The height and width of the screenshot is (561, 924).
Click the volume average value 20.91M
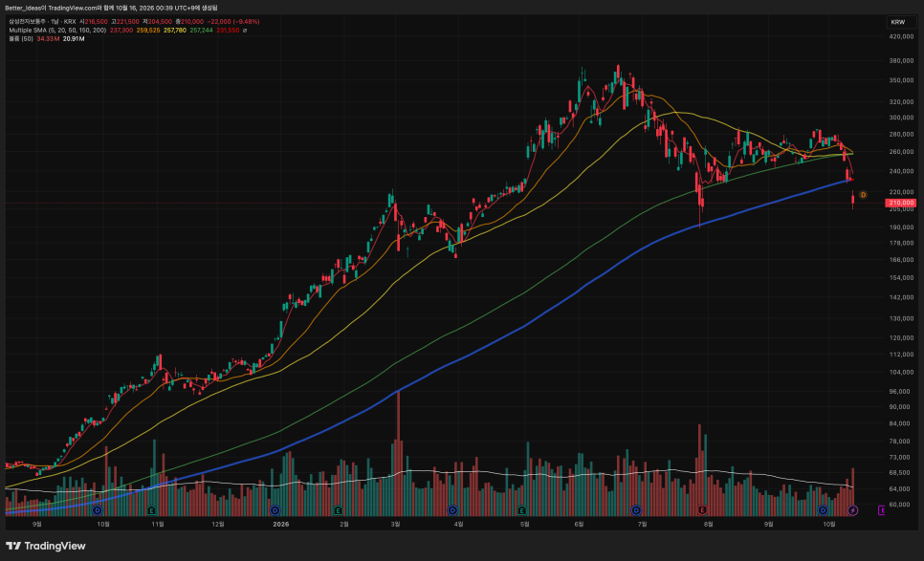tap(74, 39)
